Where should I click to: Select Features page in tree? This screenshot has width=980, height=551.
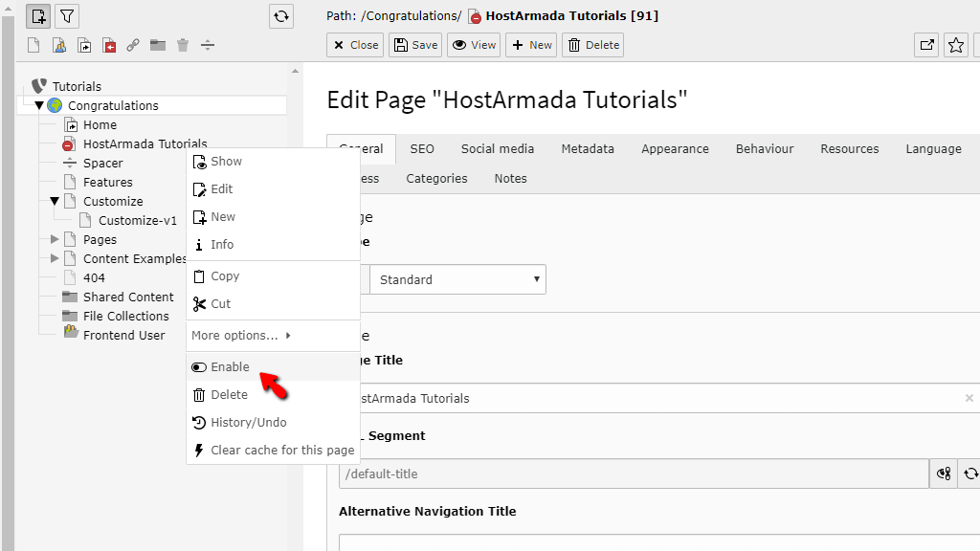(x=107, y=182)
